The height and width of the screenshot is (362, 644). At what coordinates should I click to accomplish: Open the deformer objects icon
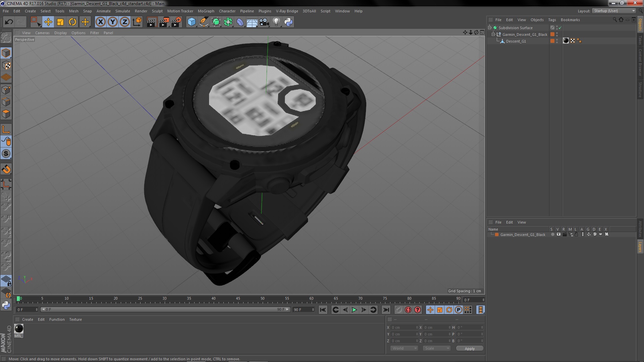240,22
